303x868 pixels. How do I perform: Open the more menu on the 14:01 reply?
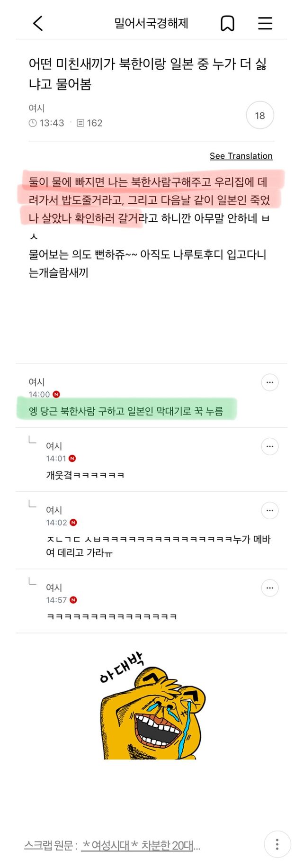coord(270,446)
